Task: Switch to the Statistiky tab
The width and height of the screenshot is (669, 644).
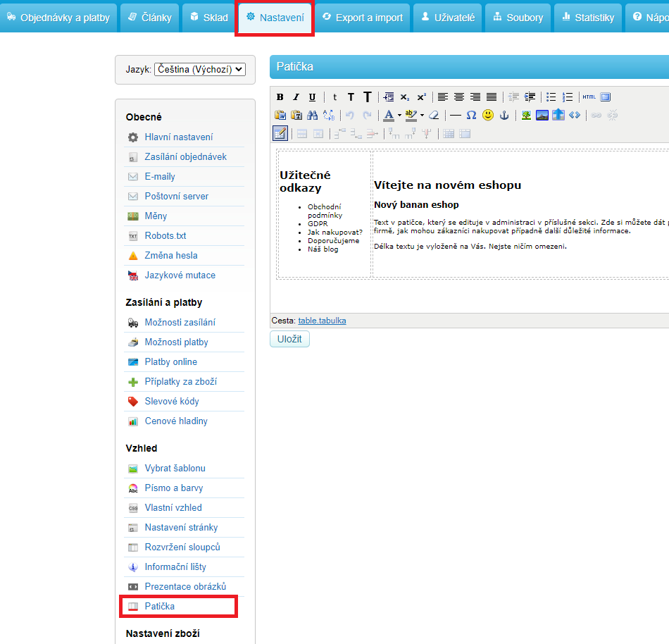Action: [587, 18]
